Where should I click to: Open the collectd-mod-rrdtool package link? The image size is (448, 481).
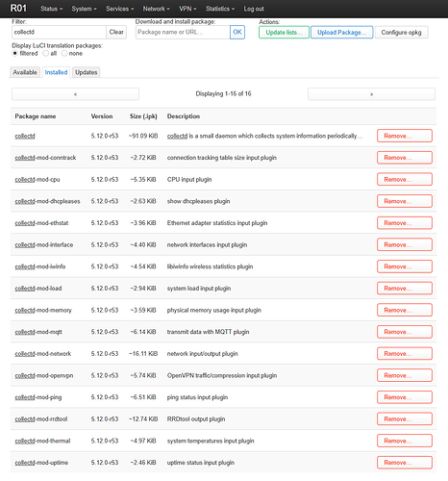click(x=41, y=419)
